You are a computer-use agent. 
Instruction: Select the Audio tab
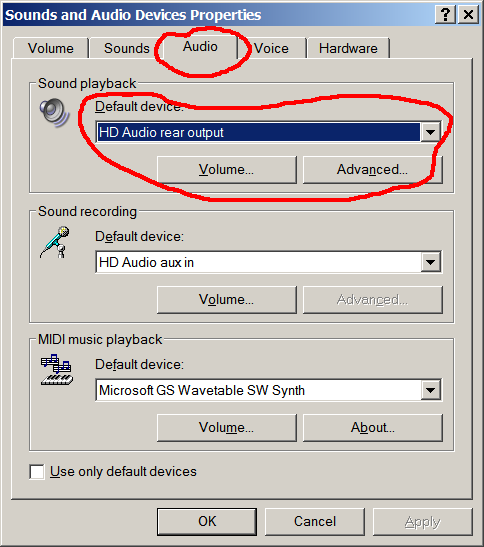(x=200, y=46)
